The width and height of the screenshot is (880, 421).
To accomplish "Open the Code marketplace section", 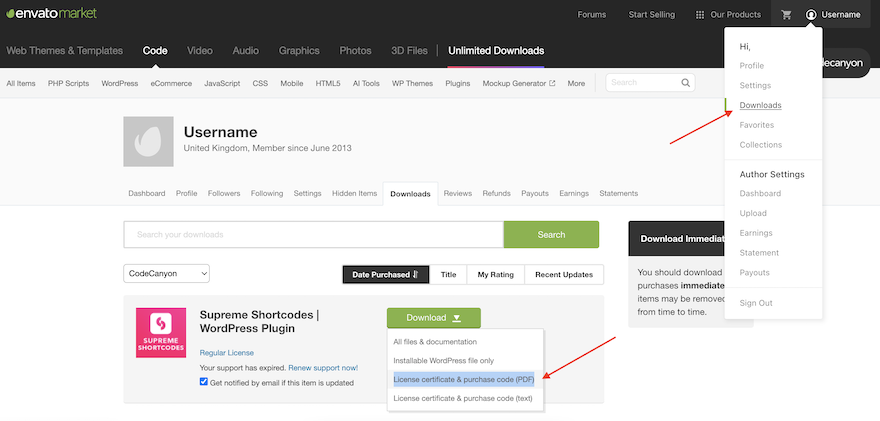I will 155,51.
